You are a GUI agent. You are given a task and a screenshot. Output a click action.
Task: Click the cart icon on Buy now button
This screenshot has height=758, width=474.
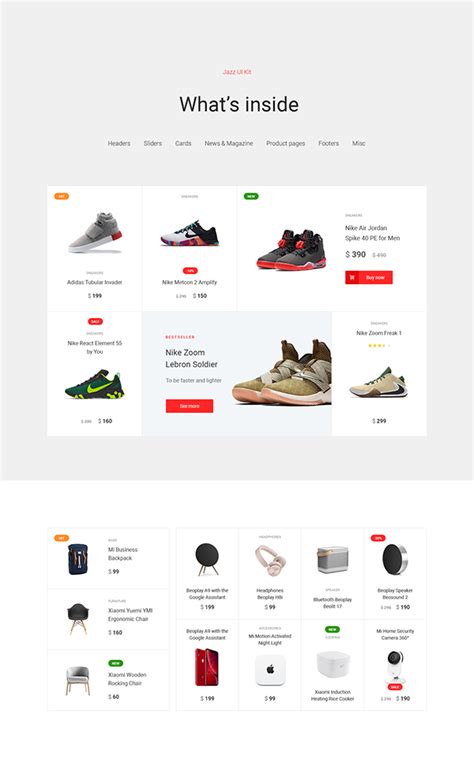tap(352, 277)
